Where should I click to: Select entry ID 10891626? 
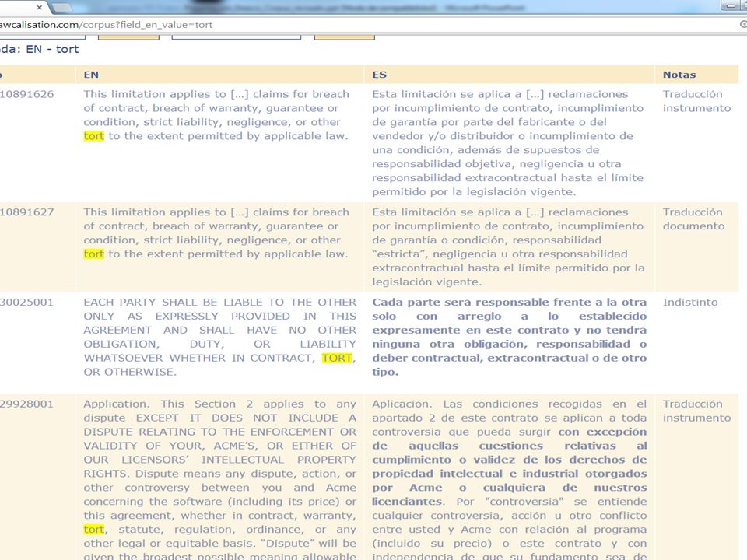pos(26,94)
